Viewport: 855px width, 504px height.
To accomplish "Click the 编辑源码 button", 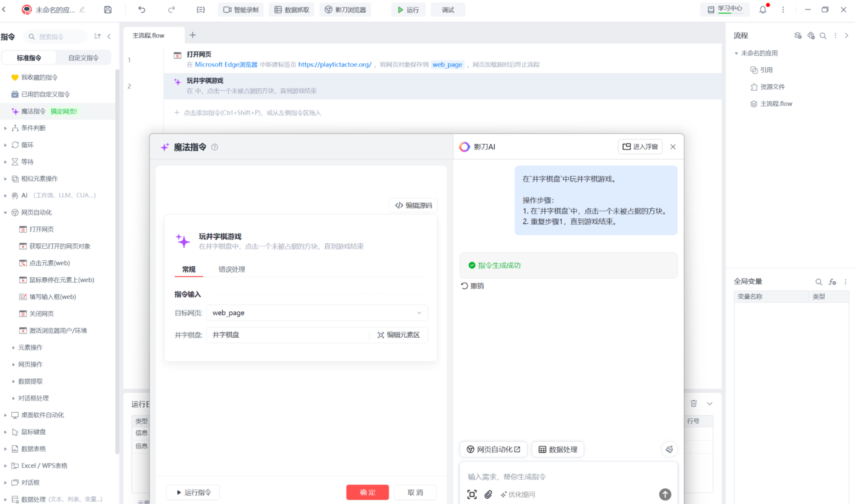I will coord(413,205).
